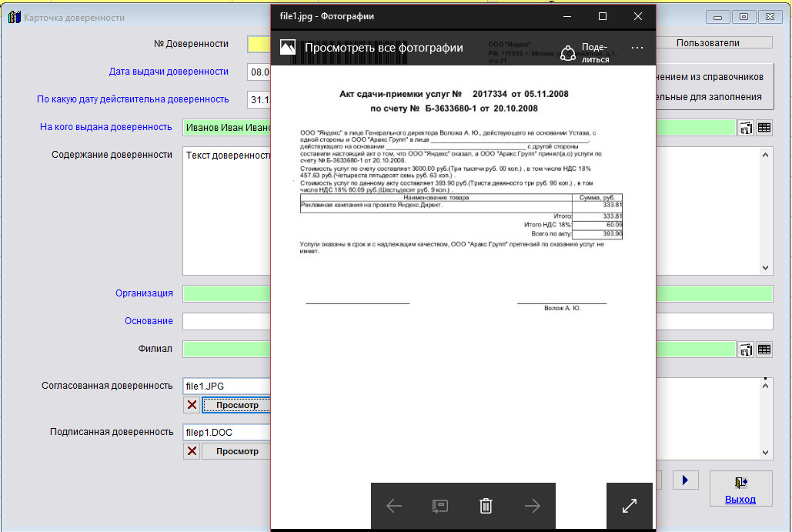This screenshot has width=792, height=532.
Task: Open the three-dot more options menu
Action: 637,48
